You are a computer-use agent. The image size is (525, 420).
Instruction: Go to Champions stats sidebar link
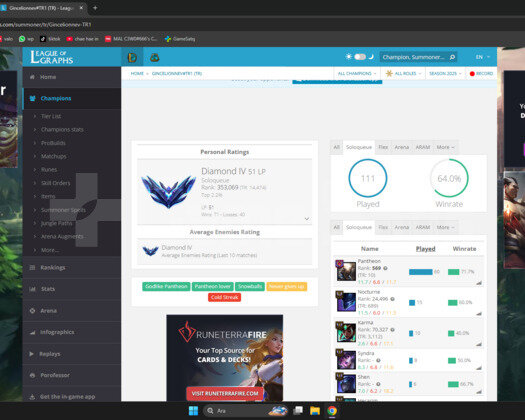click(x=62, y=130)
